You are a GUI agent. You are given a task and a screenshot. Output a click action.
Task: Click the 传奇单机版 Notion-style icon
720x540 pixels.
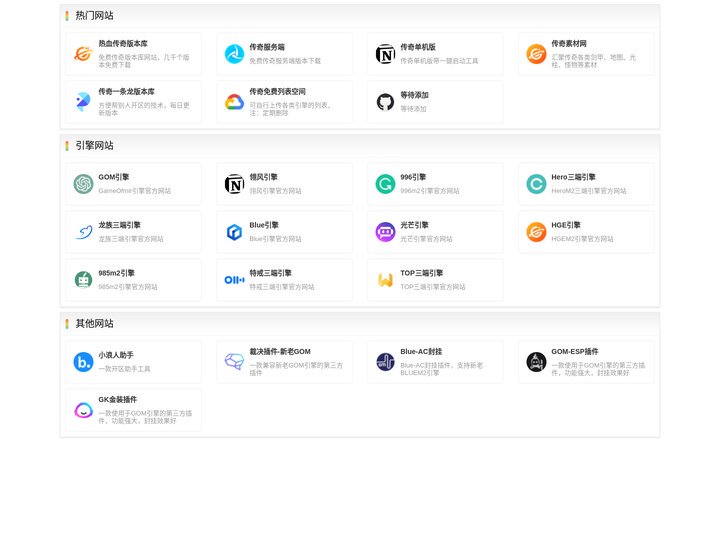[x=385, y=54]
